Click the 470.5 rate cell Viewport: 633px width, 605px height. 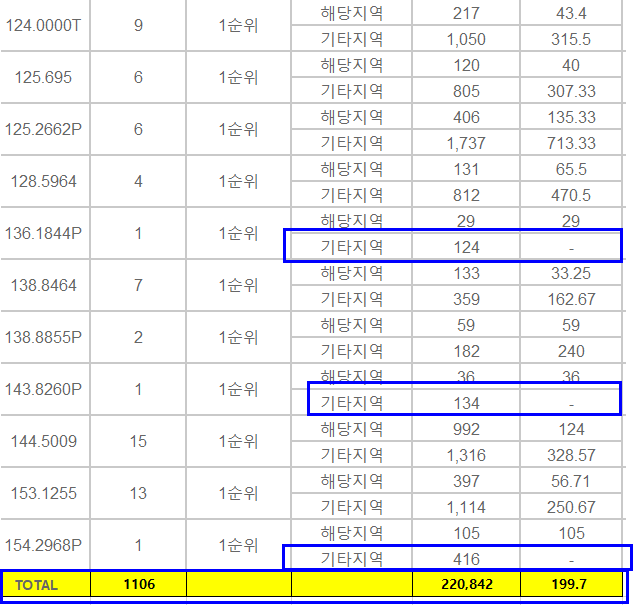point(571,195)
